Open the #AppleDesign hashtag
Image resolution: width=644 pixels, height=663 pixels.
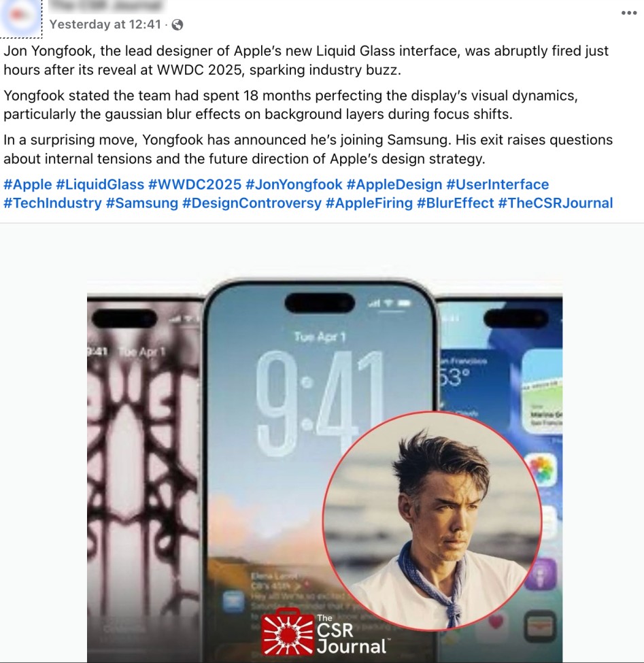[394, 184]
